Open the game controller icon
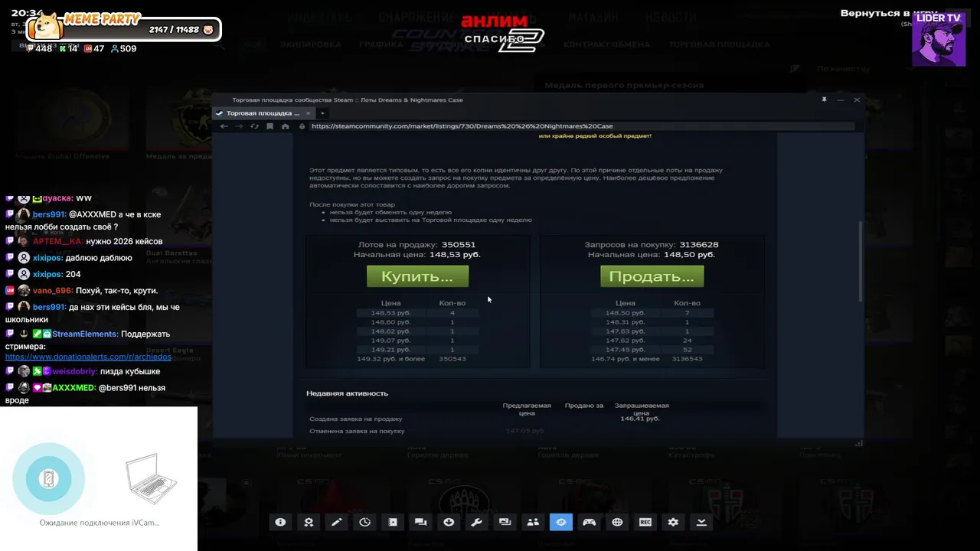The width and height of the screenshot is (980, 551). pyautogui.click(x=589, y=522)
